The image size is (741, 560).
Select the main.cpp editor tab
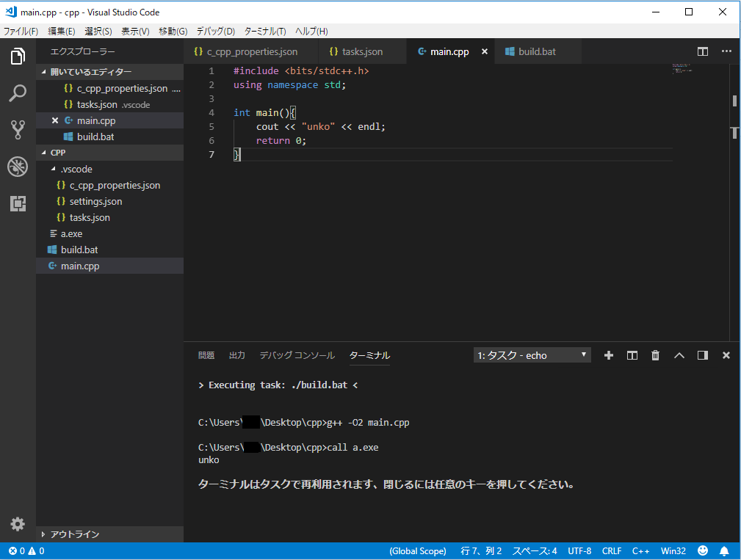449,51
